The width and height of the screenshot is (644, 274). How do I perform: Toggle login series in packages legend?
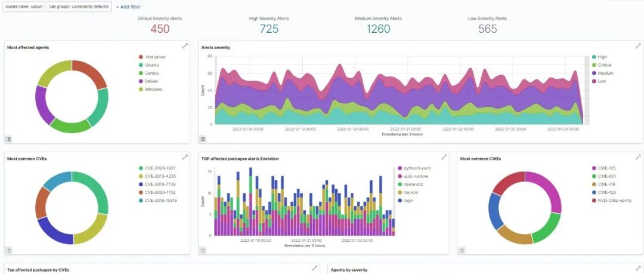(x=405, y=201)
